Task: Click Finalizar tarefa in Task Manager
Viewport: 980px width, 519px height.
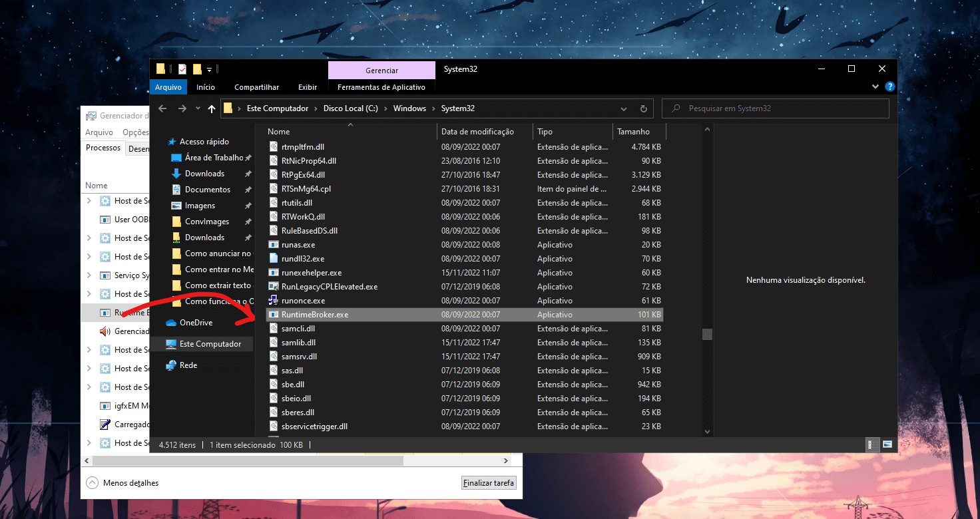Action: 489,483
